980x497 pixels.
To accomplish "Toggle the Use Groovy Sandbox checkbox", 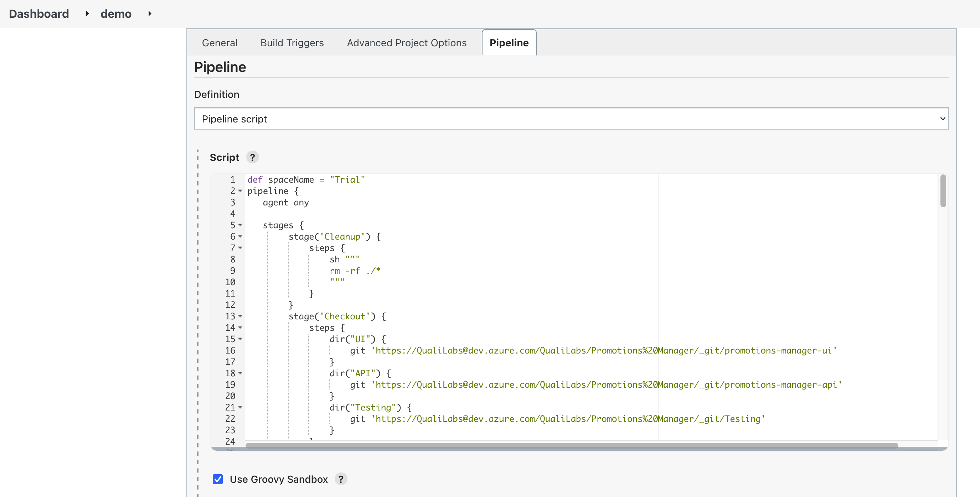I will pos(218,479).
